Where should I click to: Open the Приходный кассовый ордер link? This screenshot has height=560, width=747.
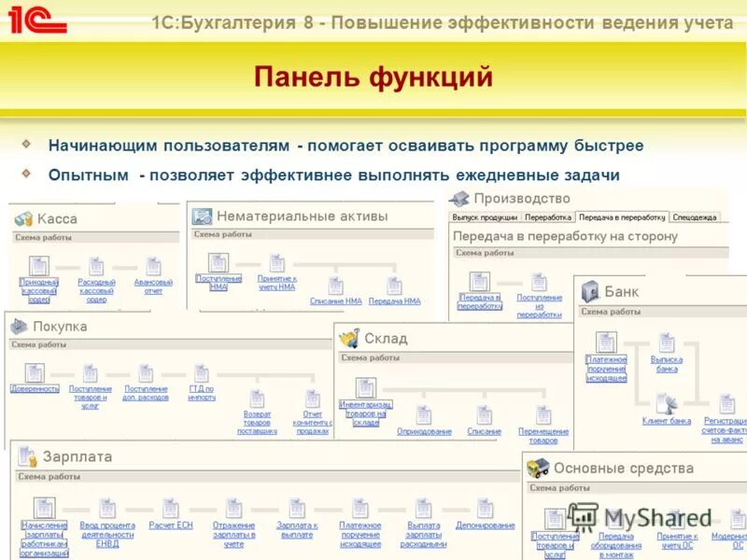tap(38, 290)
